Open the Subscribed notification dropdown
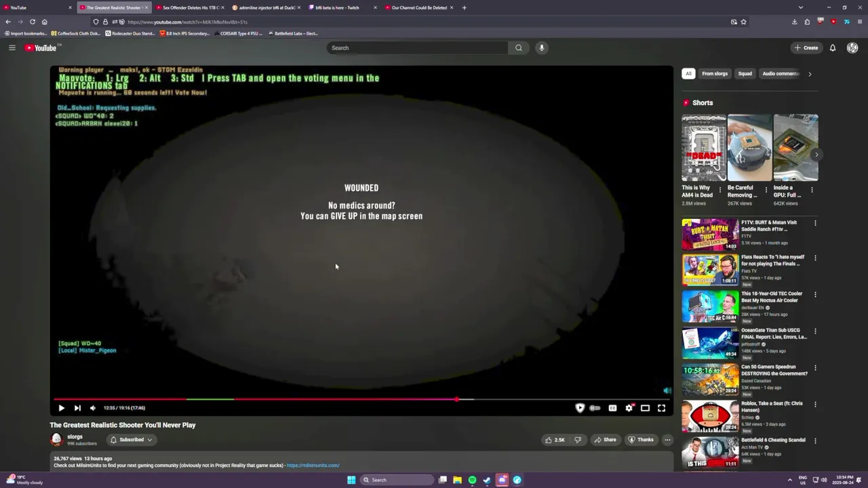The image size is (868, 488). (132, 440)
